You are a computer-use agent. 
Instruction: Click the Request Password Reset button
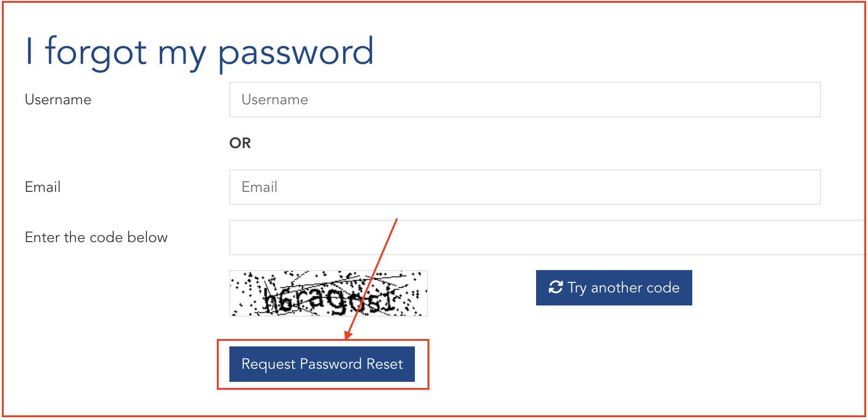coord(322,364)
